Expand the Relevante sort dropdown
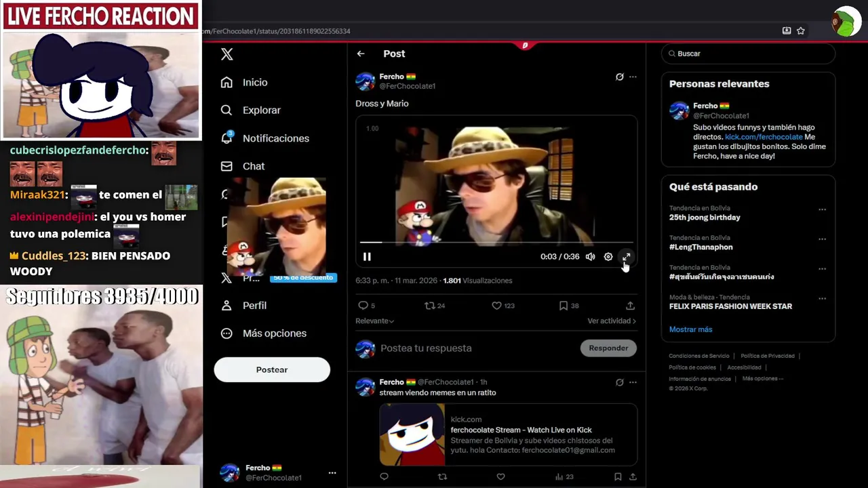The height and width of the screenshot is (488, 868). [x=374, y=321]
